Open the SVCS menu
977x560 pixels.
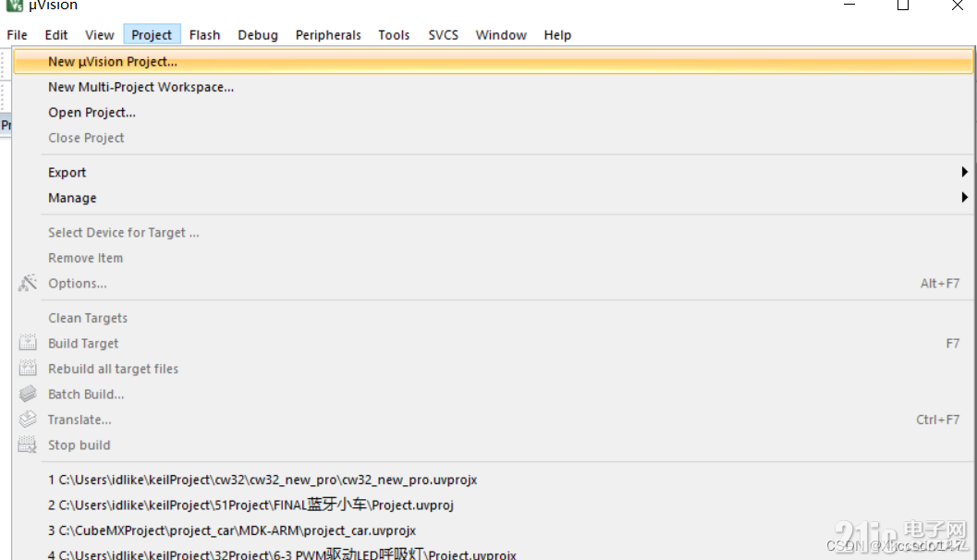pos(443,35)
